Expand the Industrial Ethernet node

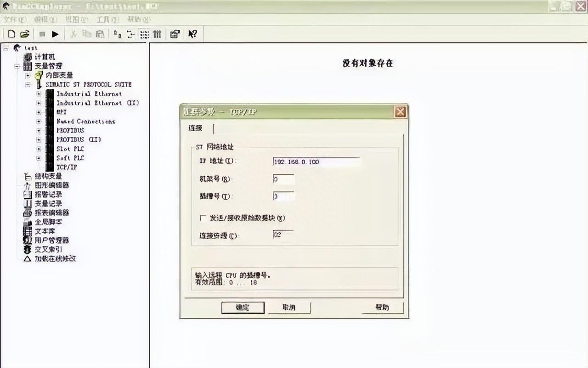click(39, 94)
